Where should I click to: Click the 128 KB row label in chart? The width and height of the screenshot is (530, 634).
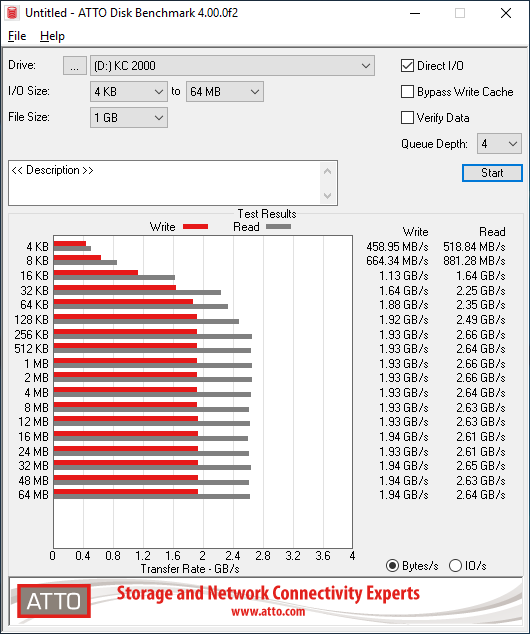pyautogui.click(x=32, y=320)
